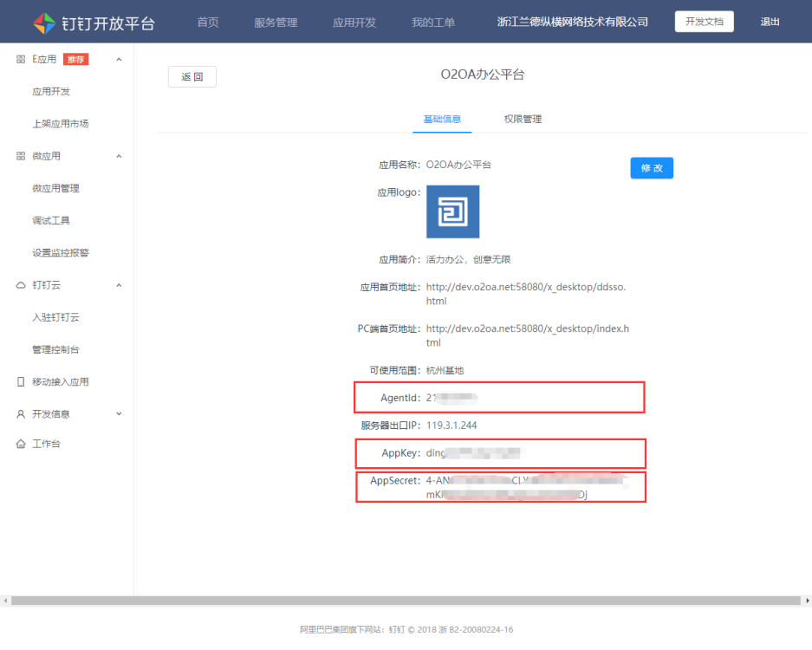Click the blue 修改 button
Viewport: 812px width, 650px height.
(652, 168)
